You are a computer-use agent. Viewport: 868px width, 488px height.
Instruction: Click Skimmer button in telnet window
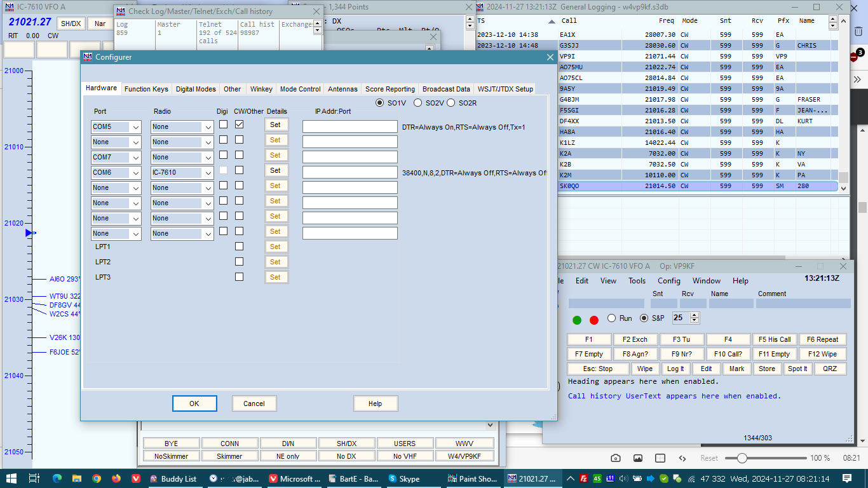[229, 456]
